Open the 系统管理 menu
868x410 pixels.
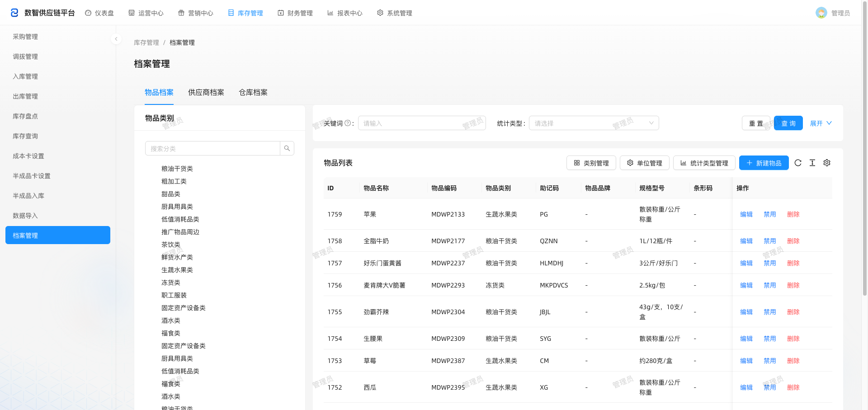pos(395,13)
